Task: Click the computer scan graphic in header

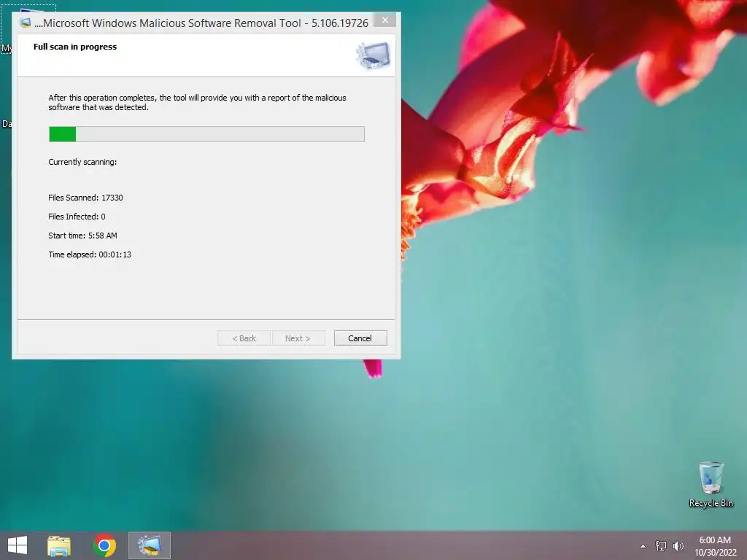Action: pyautogui.click(x=373, y=55)
